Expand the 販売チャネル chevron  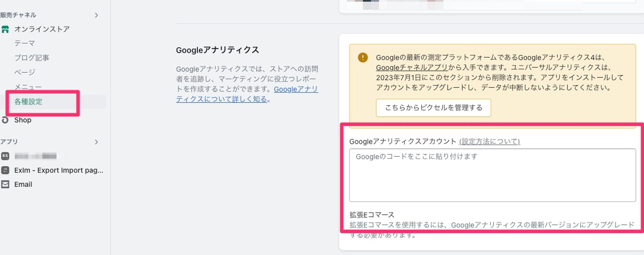click(x=96, y=15)
